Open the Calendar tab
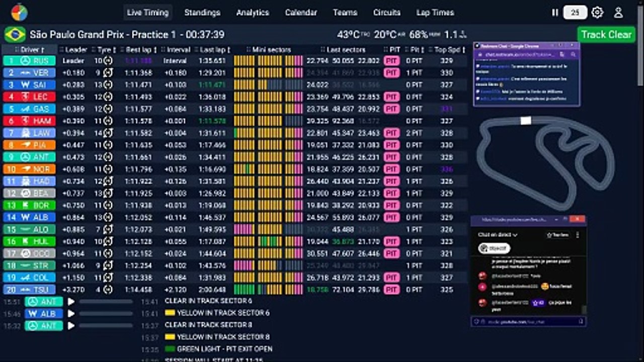Screen dimensions: 644x362 click(x=301, y=13)
